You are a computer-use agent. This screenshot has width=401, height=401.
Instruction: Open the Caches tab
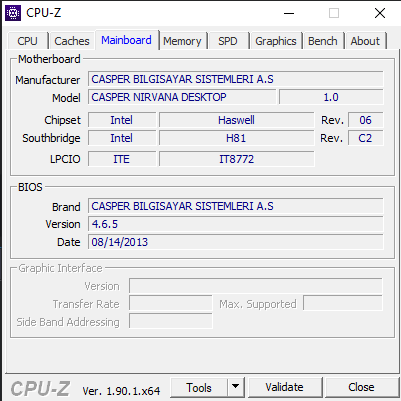click(72, 41)
